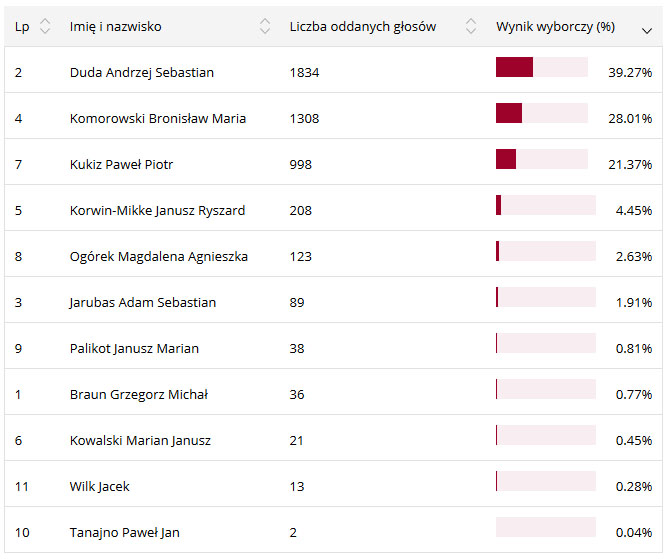Click on Tanajno Paweł Jan
This screenshot has height=559, width=667.
pyautogui.click(x=125, y=533)
